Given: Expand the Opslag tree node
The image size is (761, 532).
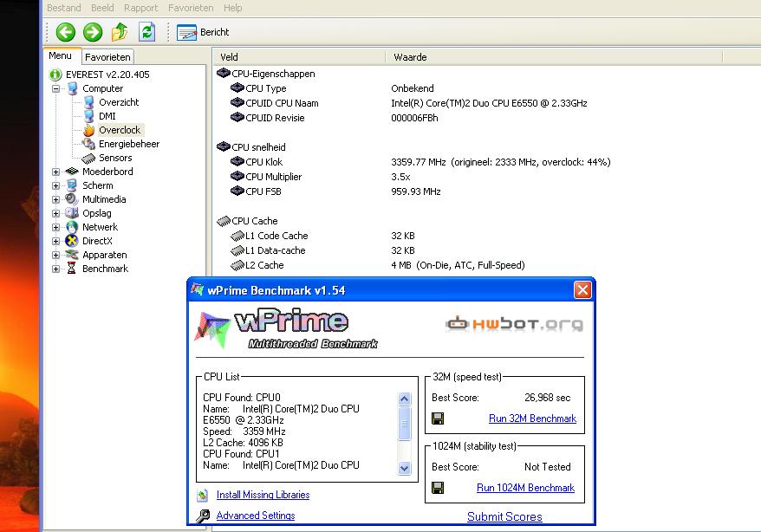Looking at the screenshot, I should pos(55,213).
